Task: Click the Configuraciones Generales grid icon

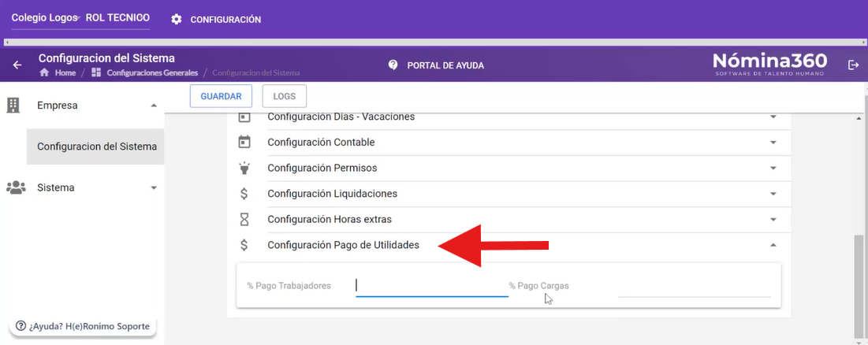Action: point(95,73)
